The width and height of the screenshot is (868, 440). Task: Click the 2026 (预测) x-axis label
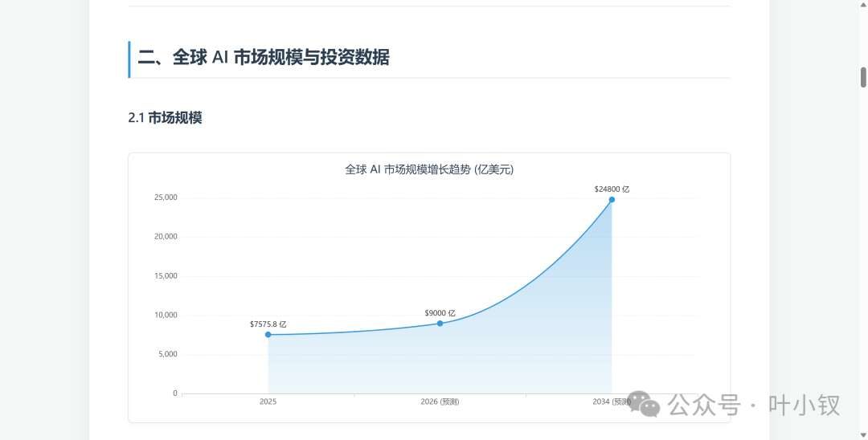[440, 401]
